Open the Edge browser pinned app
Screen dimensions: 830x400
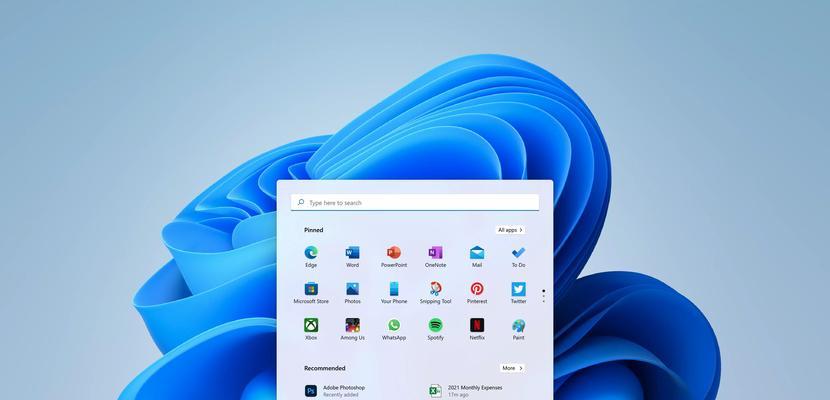(x=311, y=257)
